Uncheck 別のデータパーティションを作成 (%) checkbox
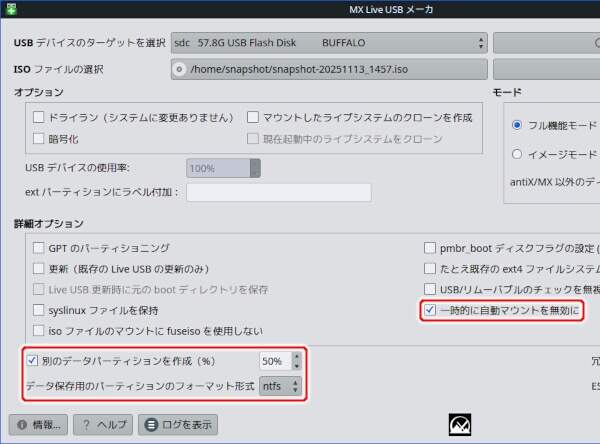Image resolution: width=600 pixels, height=444 pixels. [x=32, y=361]
